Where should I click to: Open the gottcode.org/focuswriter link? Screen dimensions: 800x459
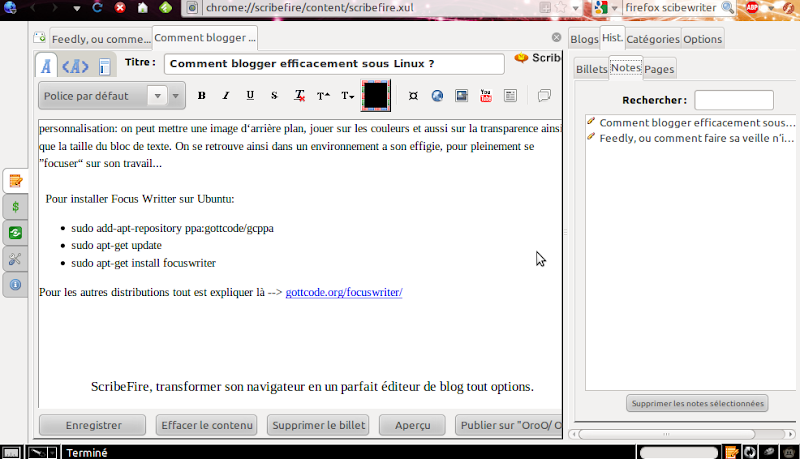point(344,292)
